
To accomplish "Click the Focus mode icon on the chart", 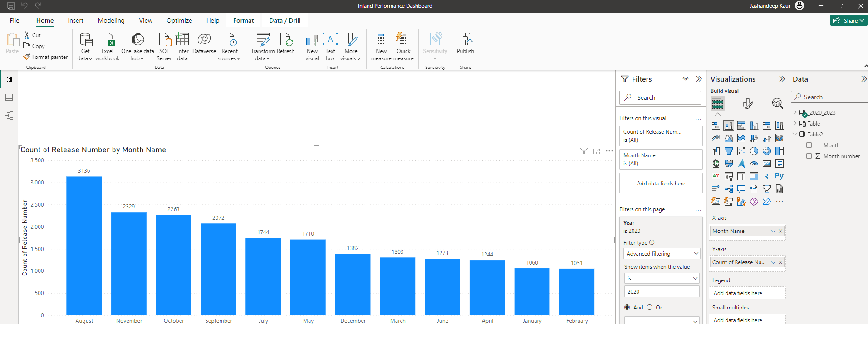I will (597, 151).
